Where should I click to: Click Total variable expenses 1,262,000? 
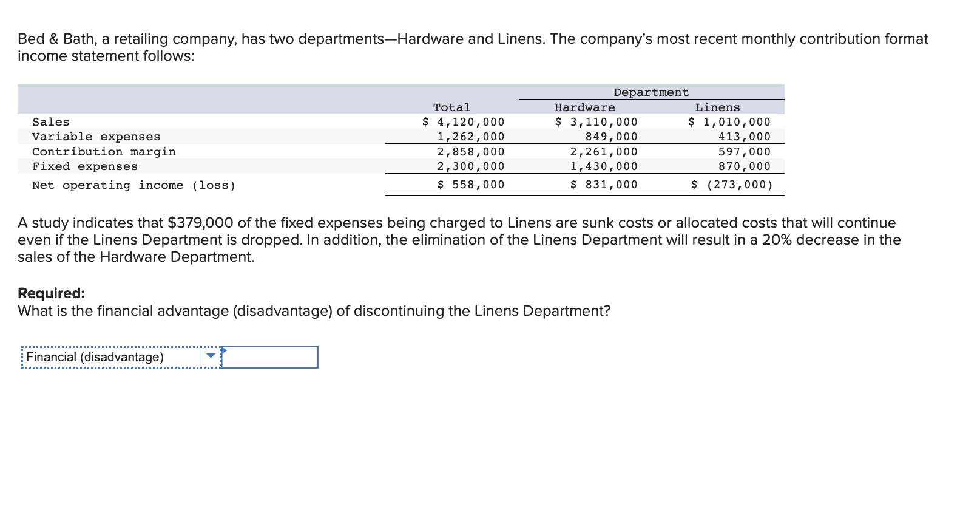pyautogui.click(x=471, y=137)
